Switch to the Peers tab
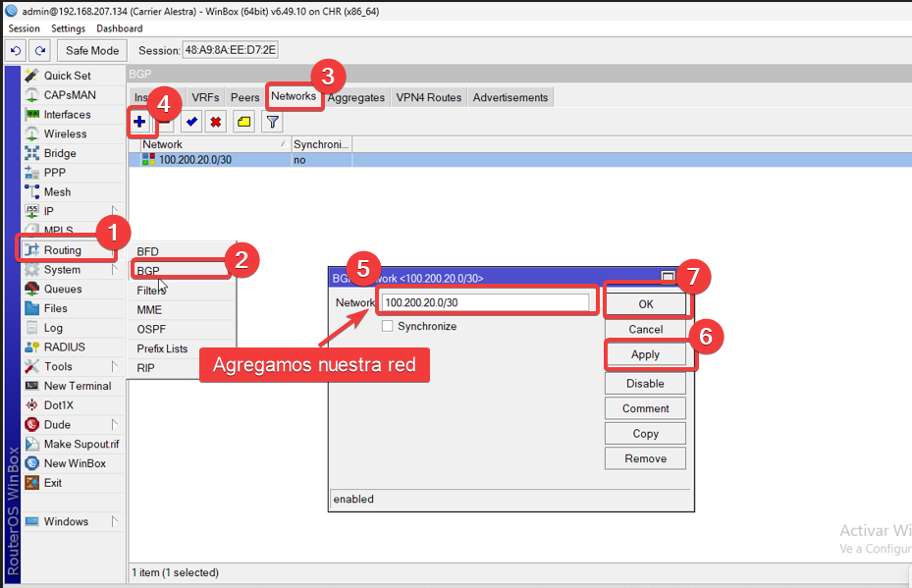912x588 pixels. point(244,97)
